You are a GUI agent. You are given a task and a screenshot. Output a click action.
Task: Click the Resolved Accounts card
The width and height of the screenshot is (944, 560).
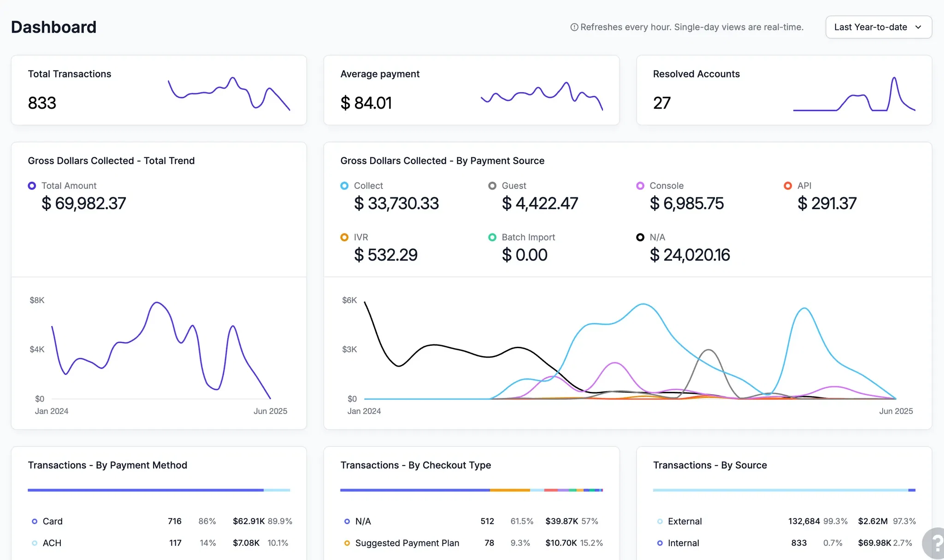784,90
